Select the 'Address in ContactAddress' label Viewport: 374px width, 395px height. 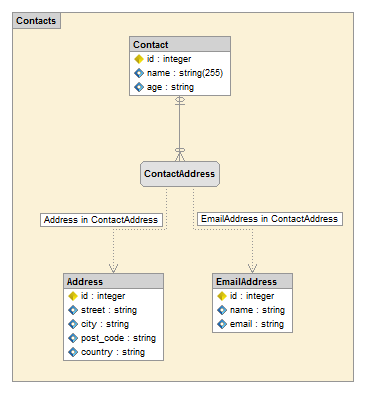tap(101, 220)
